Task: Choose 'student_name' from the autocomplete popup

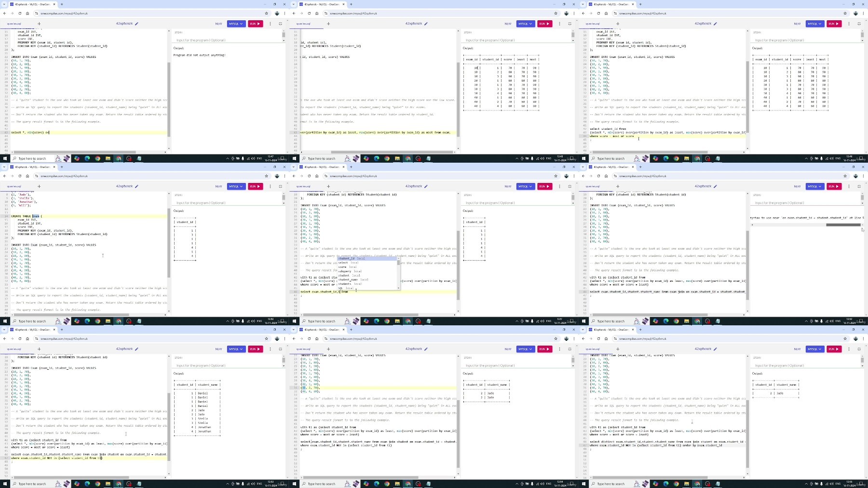Action: pyautogui.click(x=366, y=279)
